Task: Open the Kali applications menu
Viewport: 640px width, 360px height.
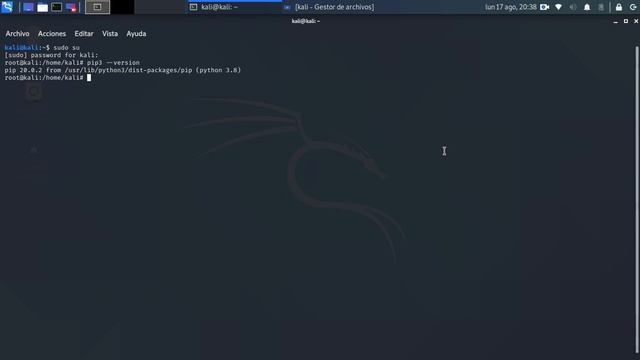Action: coord(7,7)
